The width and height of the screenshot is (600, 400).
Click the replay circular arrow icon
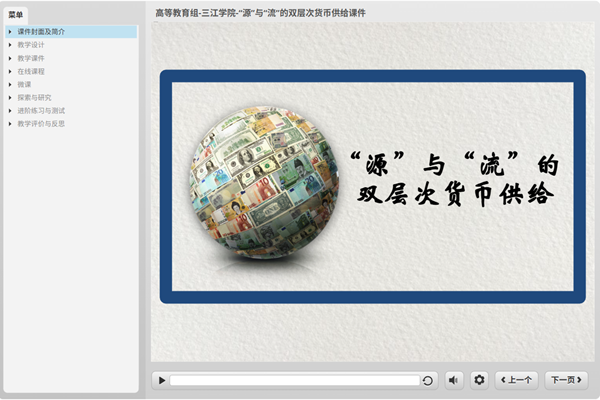pos(428,380)
